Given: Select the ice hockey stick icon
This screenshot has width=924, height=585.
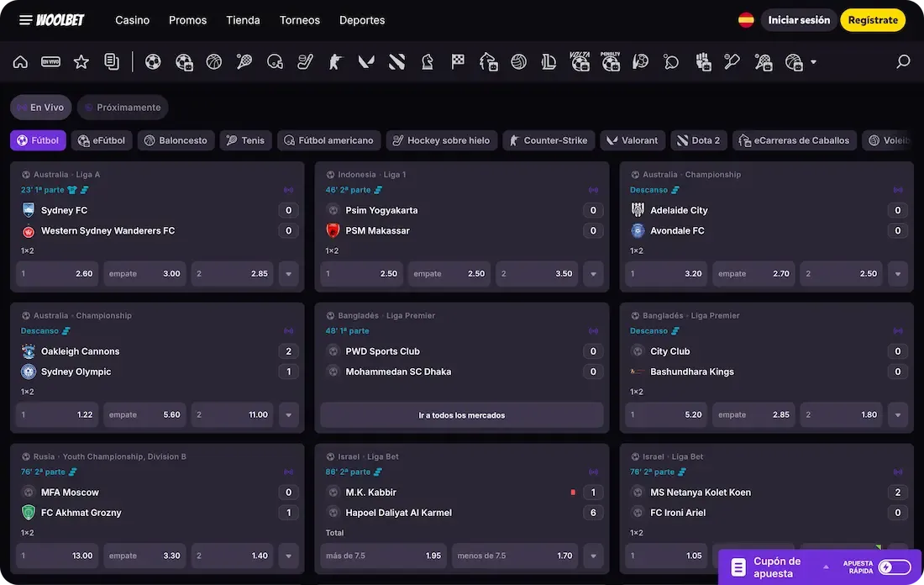Looking at the screenshot, I should click(x=305, y=61).
